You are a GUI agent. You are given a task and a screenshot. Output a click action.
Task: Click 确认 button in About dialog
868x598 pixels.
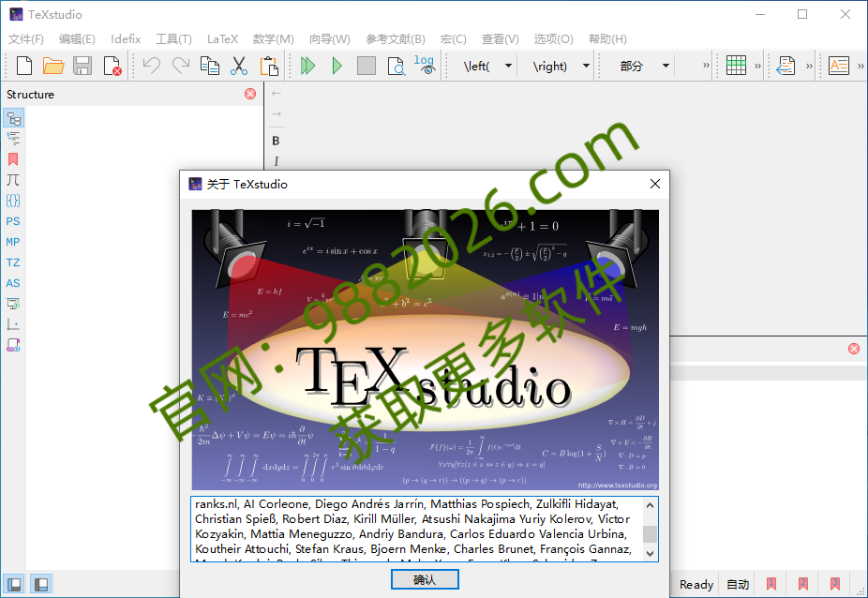click(425, 580)
